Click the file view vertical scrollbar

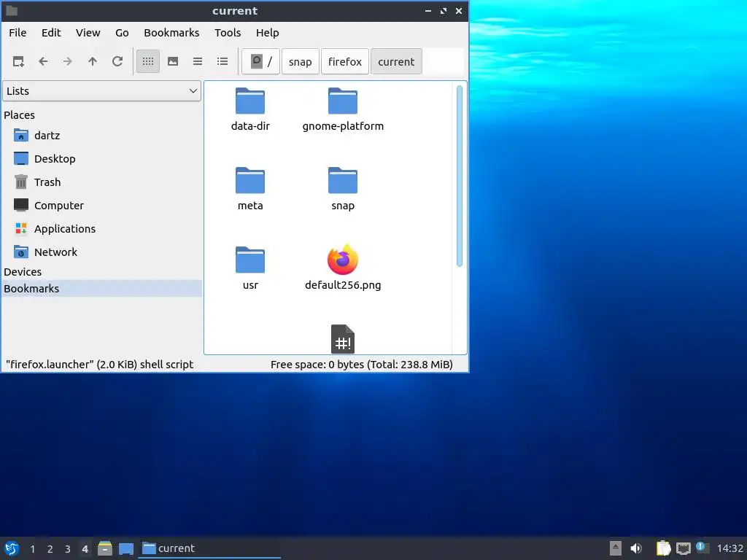point(460,176)
